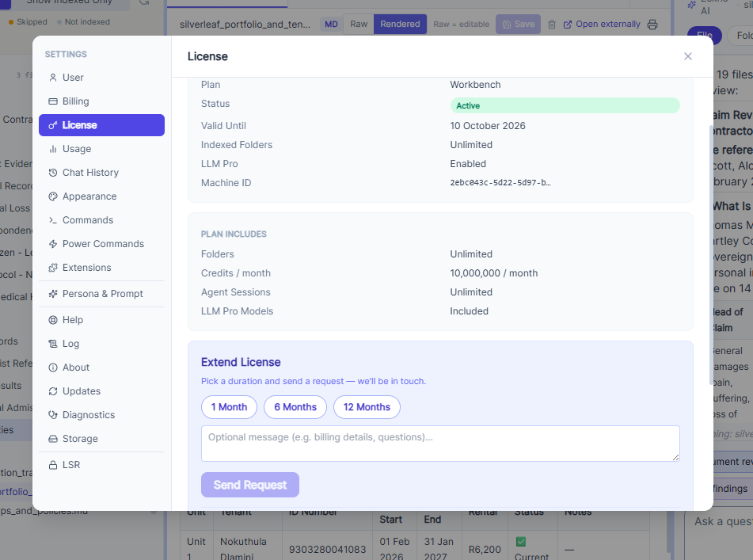
Task: Click the Updates refresh icon
Action: pos(53,391)
